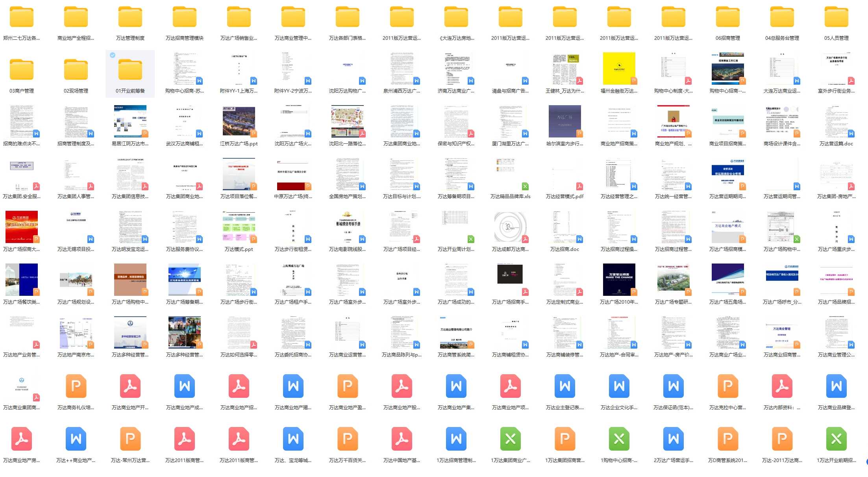Select the 1购物中心招商-... Excel file icon
The height and width of the screenshot is (477, 868).
click(619, 439)
